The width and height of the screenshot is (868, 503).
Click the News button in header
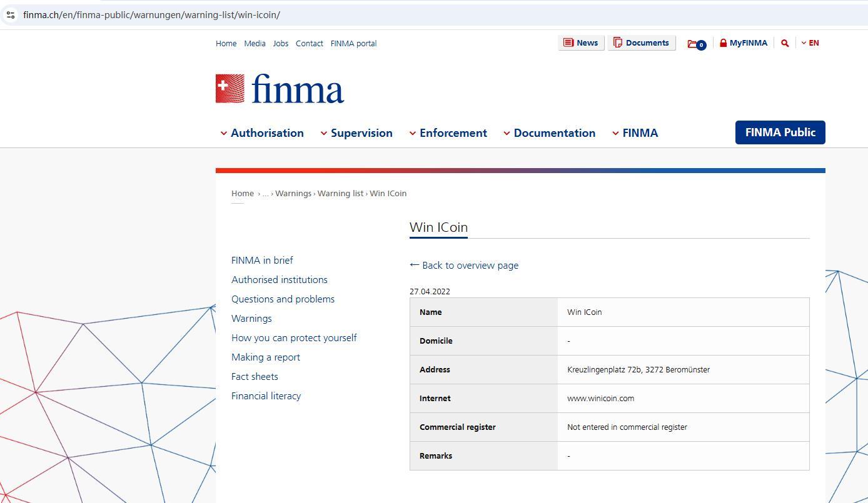click(x=580, y=43)
